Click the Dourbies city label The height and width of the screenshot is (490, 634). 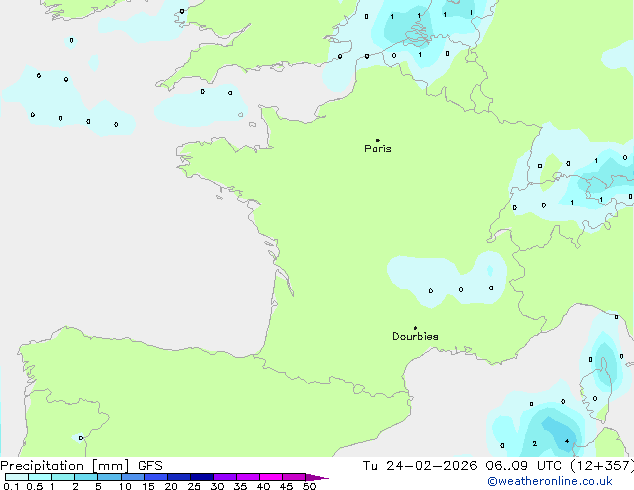[x=415, y=336]
